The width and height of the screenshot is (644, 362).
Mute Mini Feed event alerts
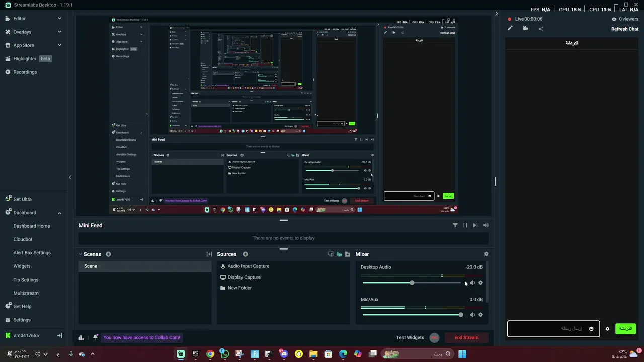(486, 225)
